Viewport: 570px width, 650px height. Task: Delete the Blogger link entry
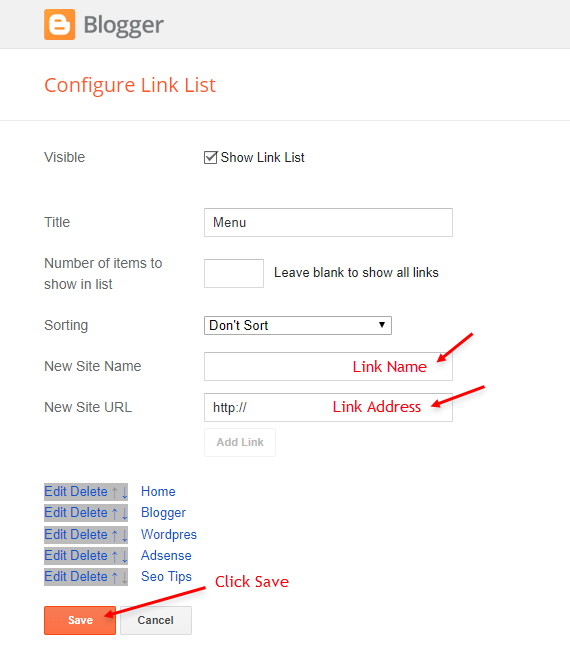(x=89, y=513)
